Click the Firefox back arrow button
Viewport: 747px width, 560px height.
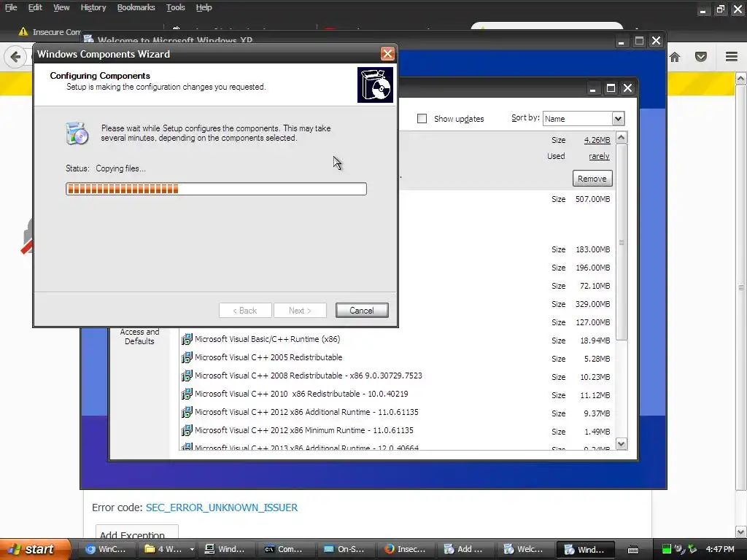15,57
